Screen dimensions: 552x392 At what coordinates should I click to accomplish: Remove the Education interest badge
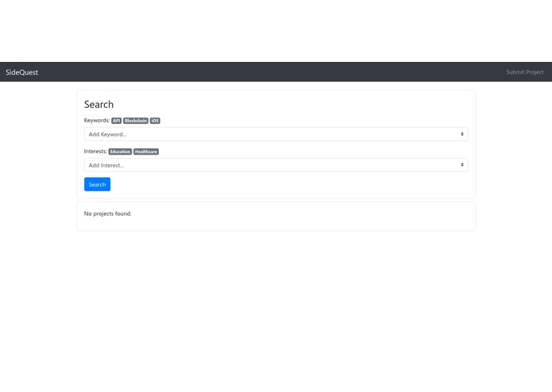tap(120, 152)
